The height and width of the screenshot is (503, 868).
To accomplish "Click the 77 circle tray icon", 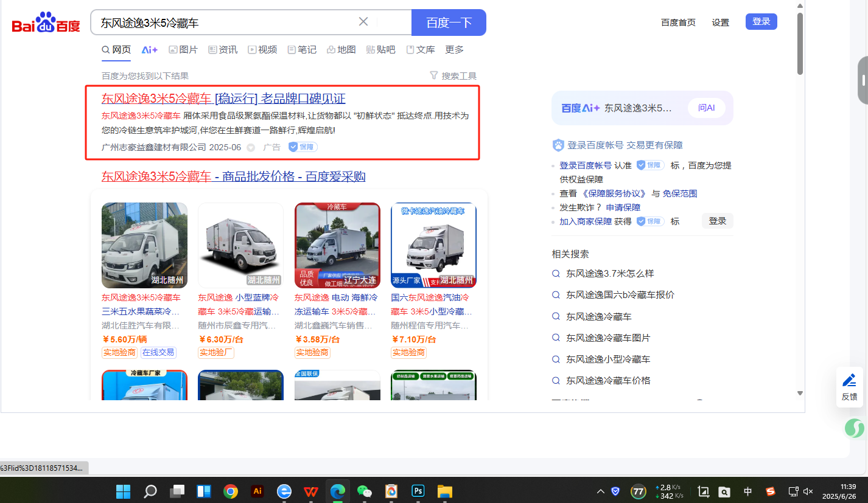I will 639,491.
